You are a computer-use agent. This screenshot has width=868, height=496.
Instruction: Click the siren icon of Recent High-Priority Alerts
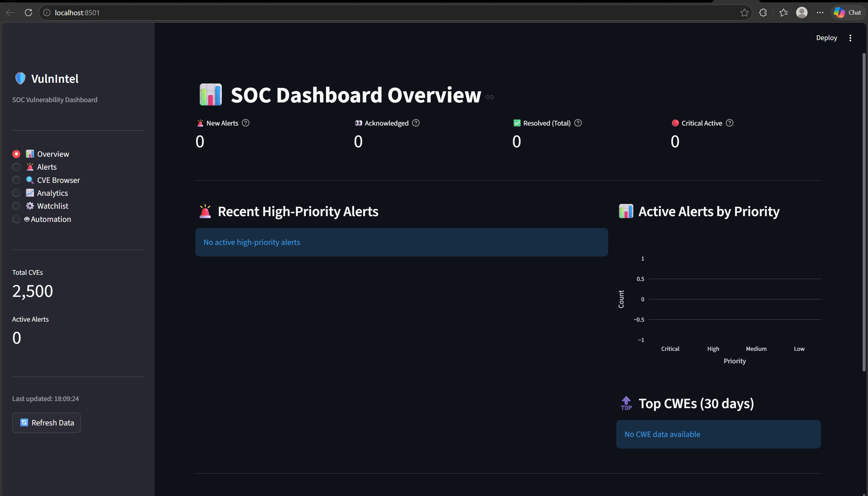point(205,211)
